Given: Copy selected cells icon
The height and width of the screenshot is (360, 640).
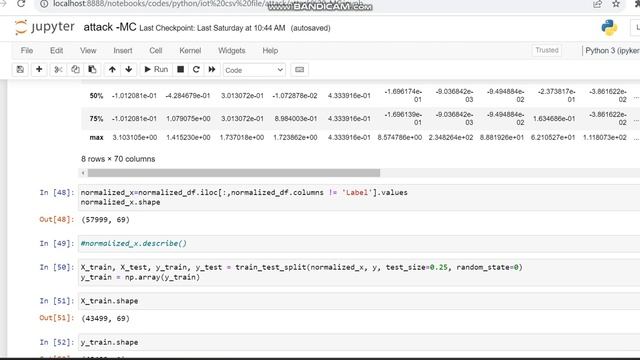Looking at the screenshot, I should coord(75,69).
